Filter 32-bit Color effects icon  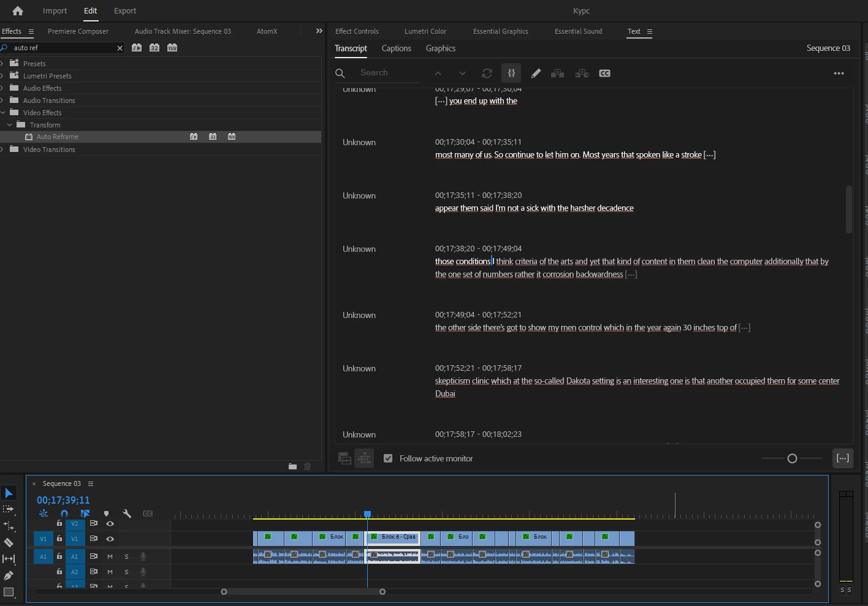154,47
